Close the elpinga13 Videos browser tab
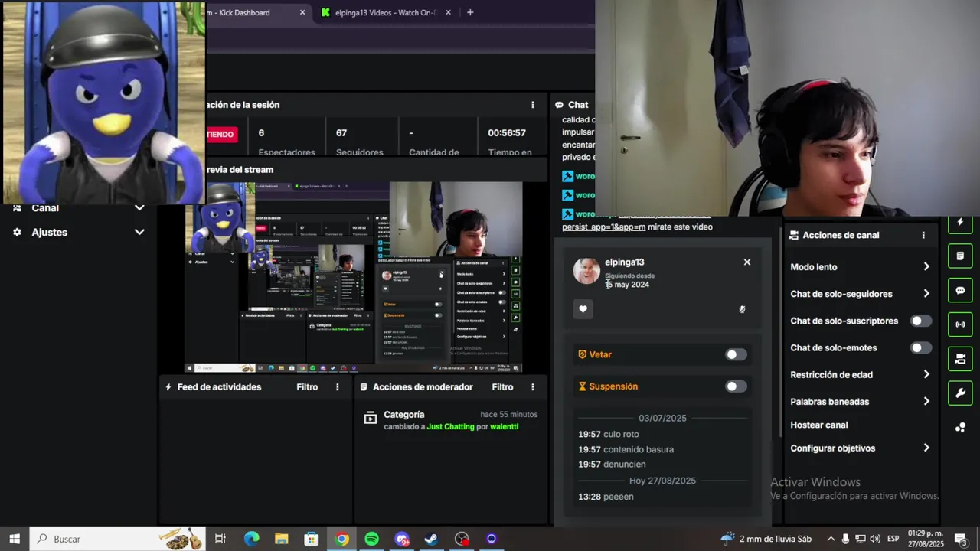This screenshot has height=551, width=980. pos(449,12)
